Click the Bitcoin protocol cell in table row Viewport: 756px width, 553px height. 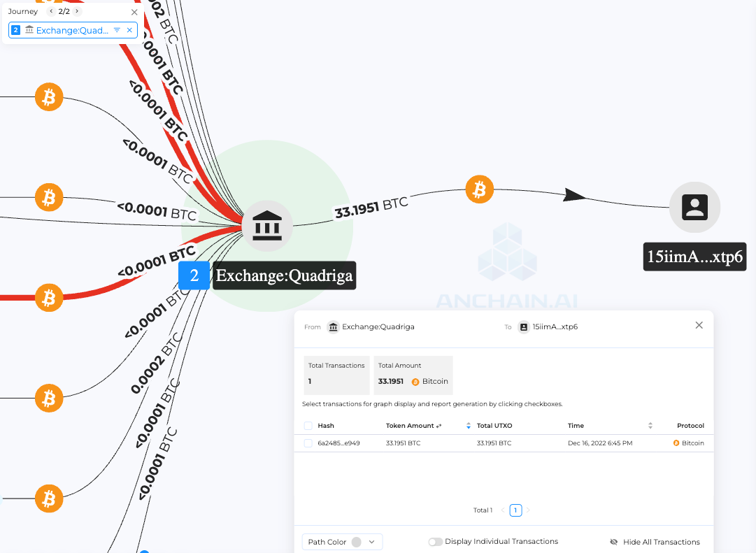tap(688, 443)
